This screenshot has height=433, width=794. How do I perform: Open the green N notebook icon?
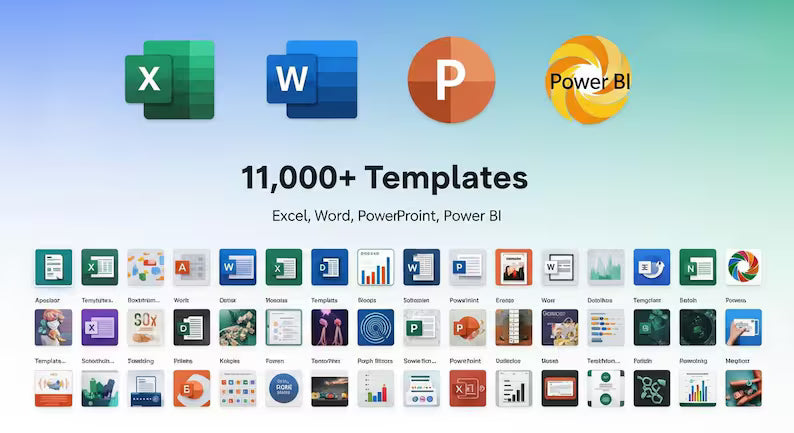coord(698,267)
